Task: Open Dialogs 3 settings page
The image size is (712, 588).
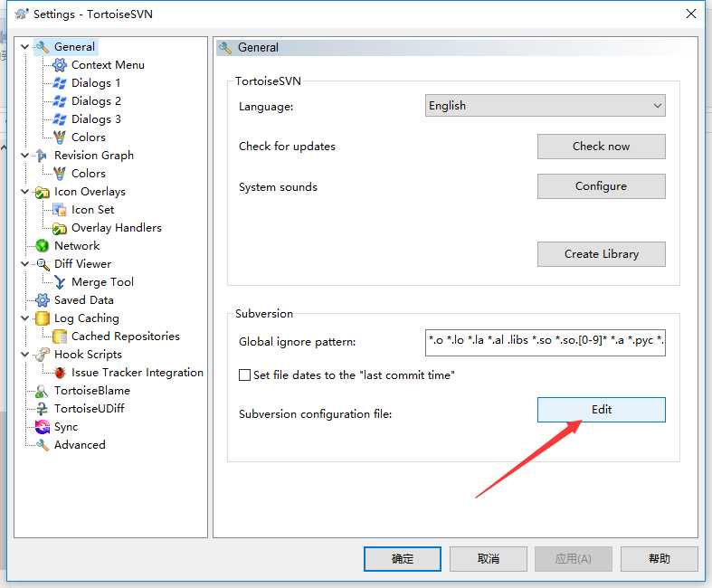Action: 96,119
